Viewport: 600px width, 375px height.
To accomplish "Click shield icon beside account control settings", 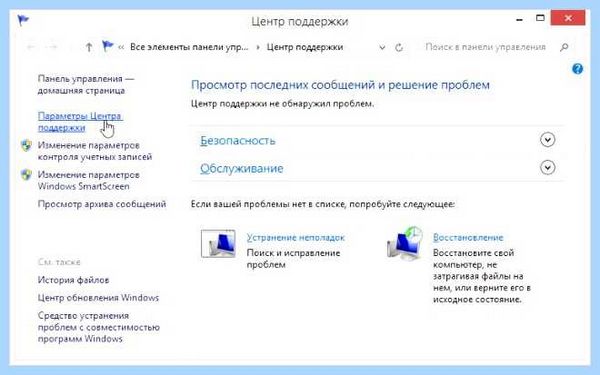I will click(x=26, y=146).
